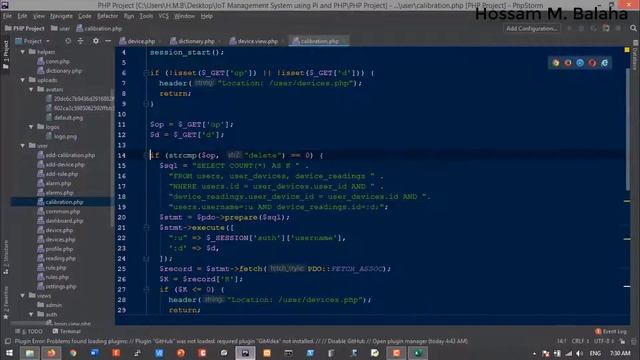Select logo.png in project tree
The height and width of the screenshot is (360, 640).
65,136
